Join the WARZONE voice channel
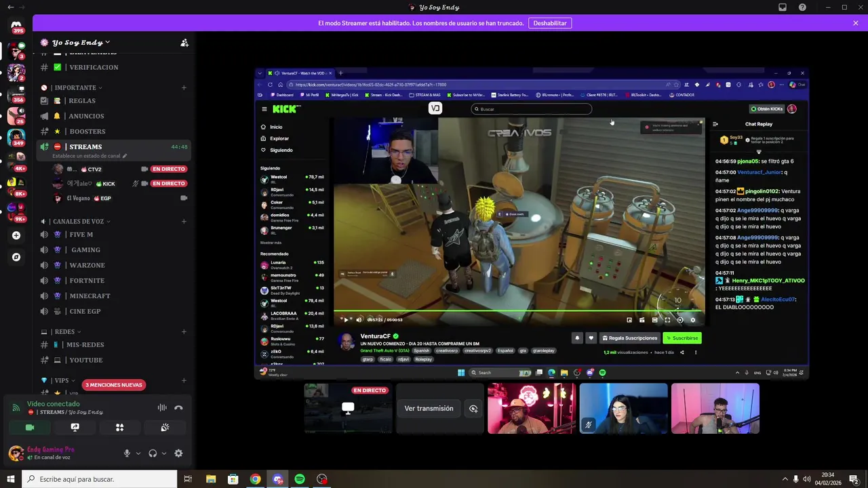The width and height of the screenshot is (868, 488). (113, 265)
